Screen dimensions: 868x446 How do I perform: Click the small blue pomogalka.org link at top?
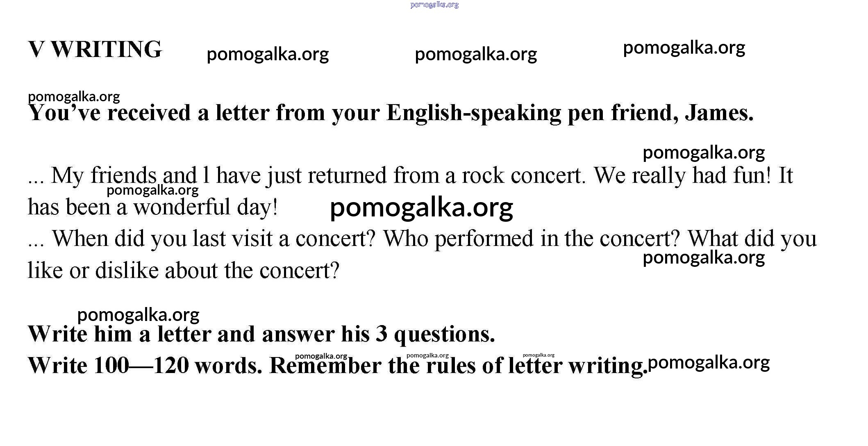pyautogui.click(x=434, y=5)
